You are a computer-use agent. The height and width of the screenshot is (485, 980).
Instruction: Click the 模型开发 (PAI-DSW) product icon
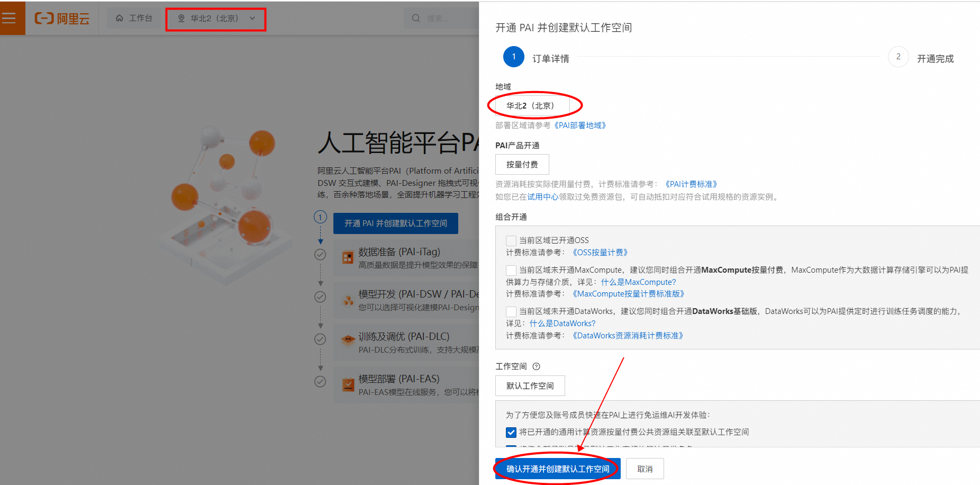[348, 300]
